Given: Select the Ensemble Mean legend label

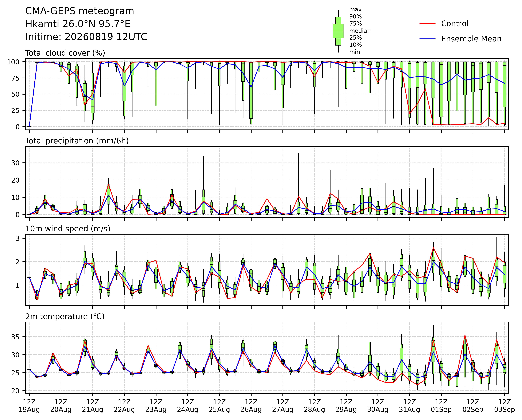Looking at the screenshot, I should pyautogui.click(x=471, y=39).
